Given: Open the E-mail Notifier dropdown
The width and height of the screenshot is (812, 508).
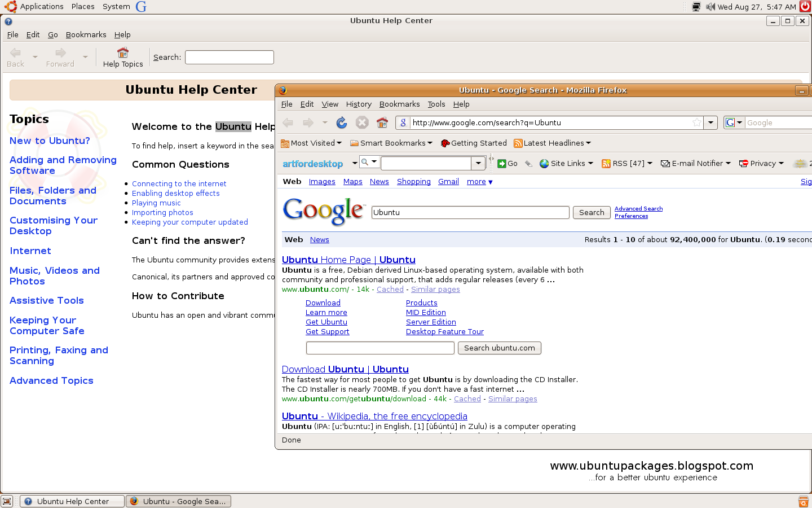Looking at the screenshot, I should click(696, 163).
